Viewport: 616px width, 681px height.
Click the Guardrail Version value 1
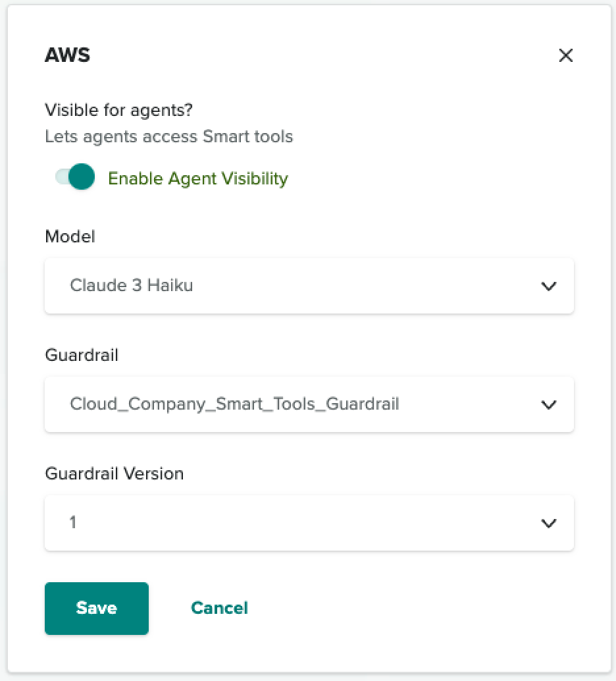tap(73, 523)
